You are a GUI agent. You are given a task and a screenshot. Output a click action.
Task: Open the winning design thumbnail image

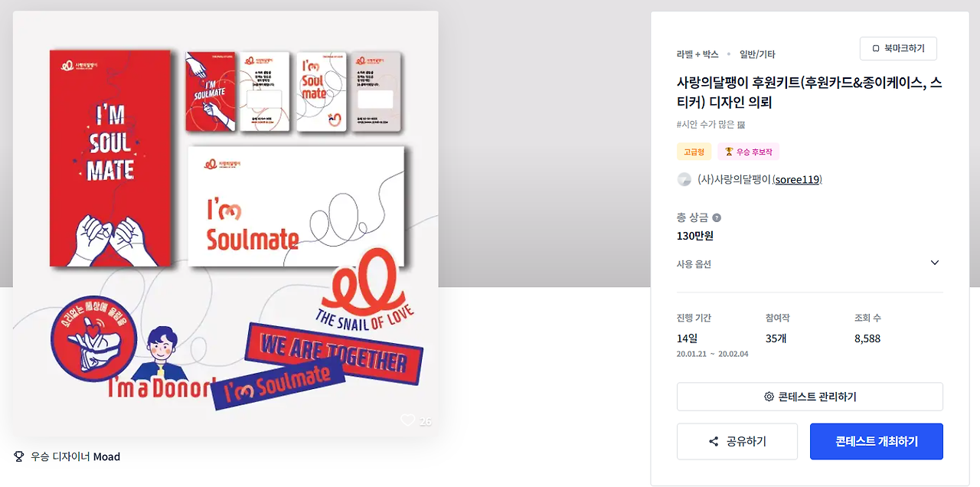226,224
